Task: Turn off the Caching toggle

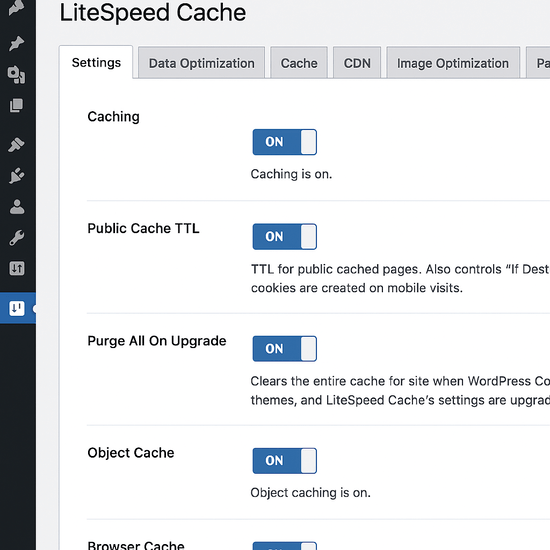Action: coord(284,142)
